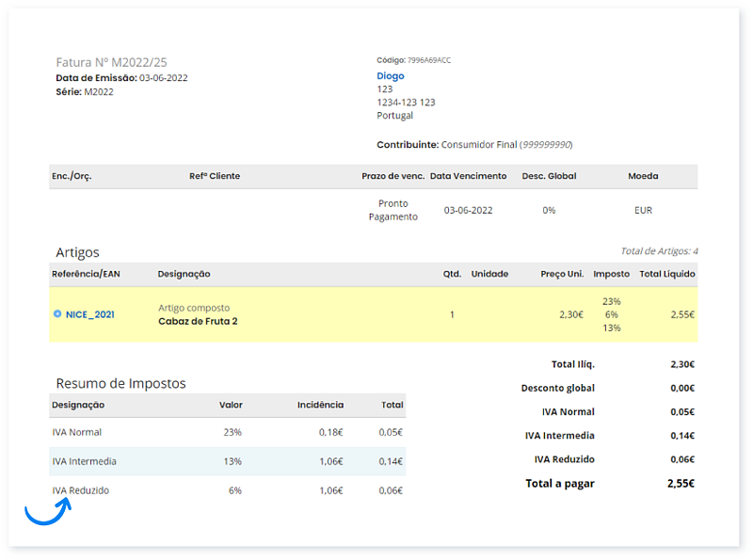
Task: Select the Cabaz de Fruta 2 item name
Action: tap(198, 321)
